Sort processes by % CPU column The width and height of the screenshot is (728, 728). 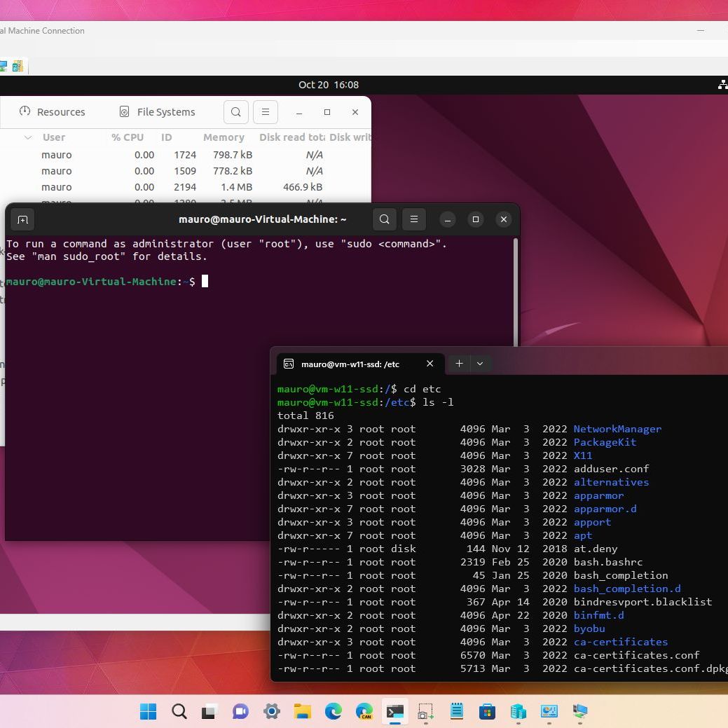[127, 137]
